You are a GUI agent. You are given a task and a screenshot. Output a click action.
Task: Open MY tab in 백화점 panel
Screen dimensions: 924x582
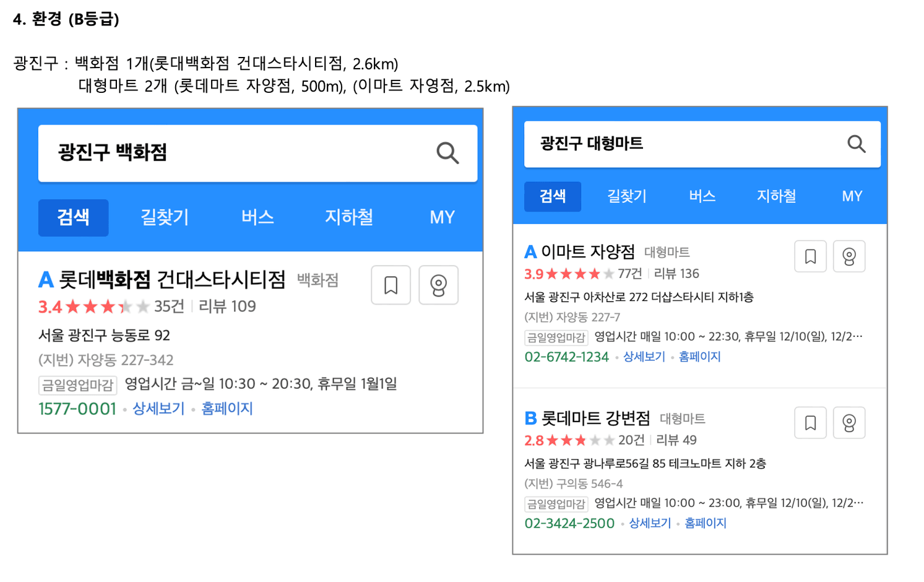pyautogui.click(x=442, y=217)
